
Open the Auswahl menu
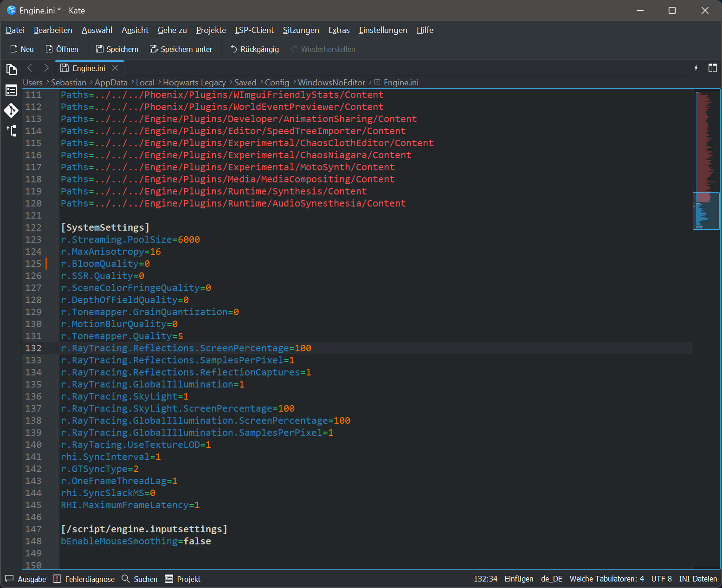97,30
